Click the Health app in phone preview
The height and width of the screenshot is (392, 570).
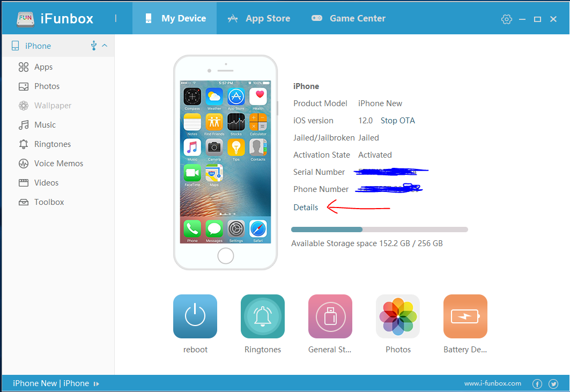(258, 97)
